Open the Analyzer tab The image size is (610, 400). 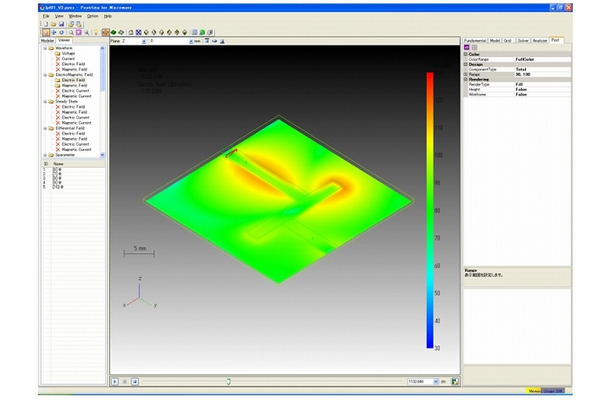(540, 40)
